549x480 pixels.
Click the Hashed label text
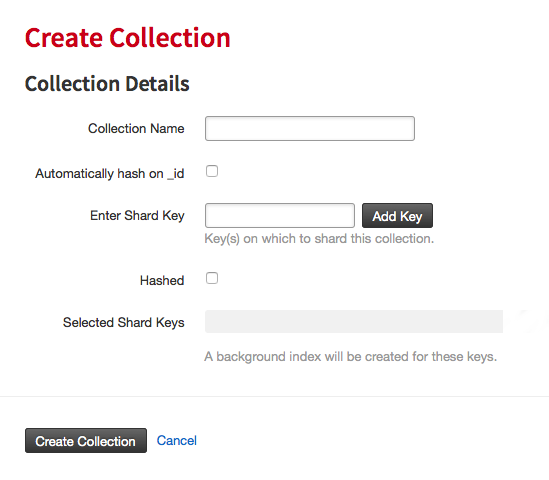162,280
